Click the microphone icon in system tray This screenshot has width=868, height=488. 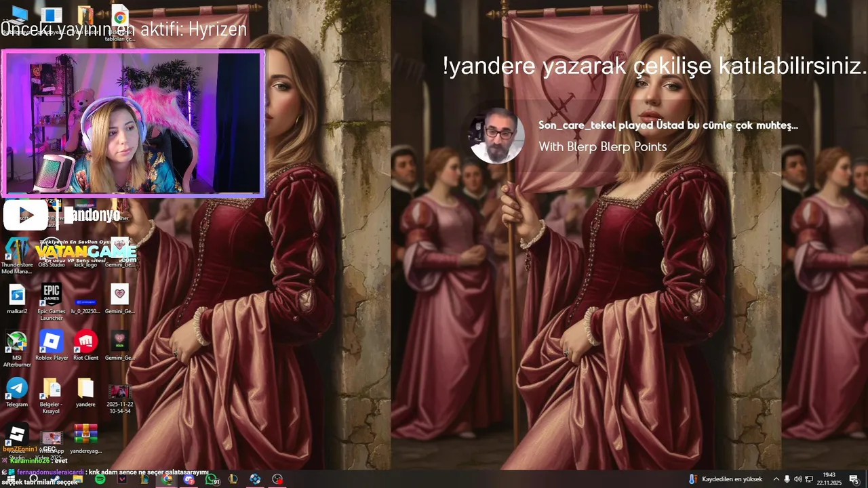[x=787, y=479]
